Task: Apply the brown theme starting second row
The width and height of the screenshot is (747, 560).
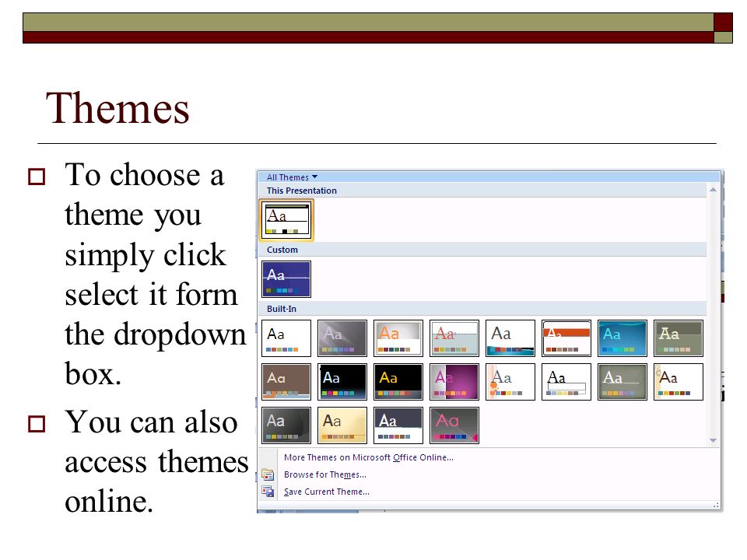Action: pyautogui.click(x=286, y=382)
